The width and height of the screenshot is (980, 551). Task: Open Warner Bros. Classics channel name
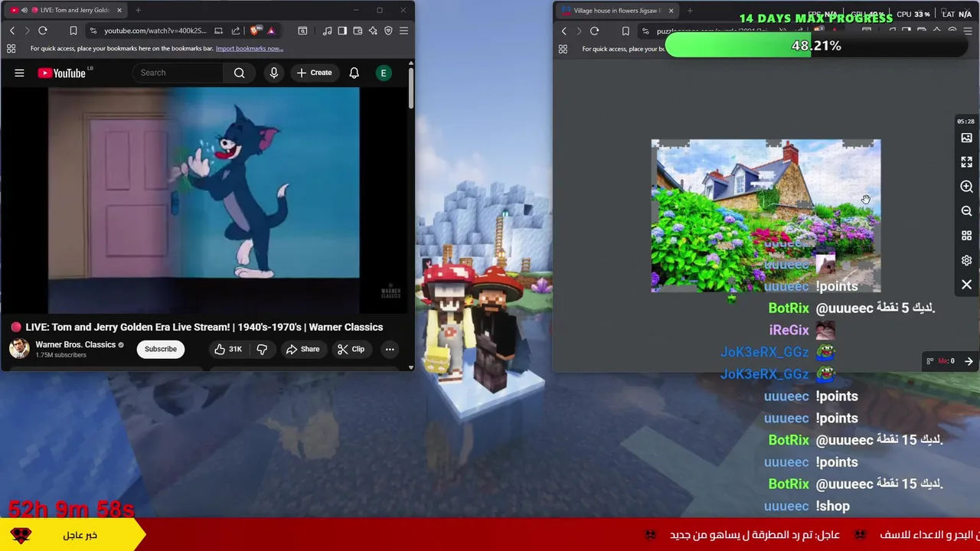tap(75, 344)
